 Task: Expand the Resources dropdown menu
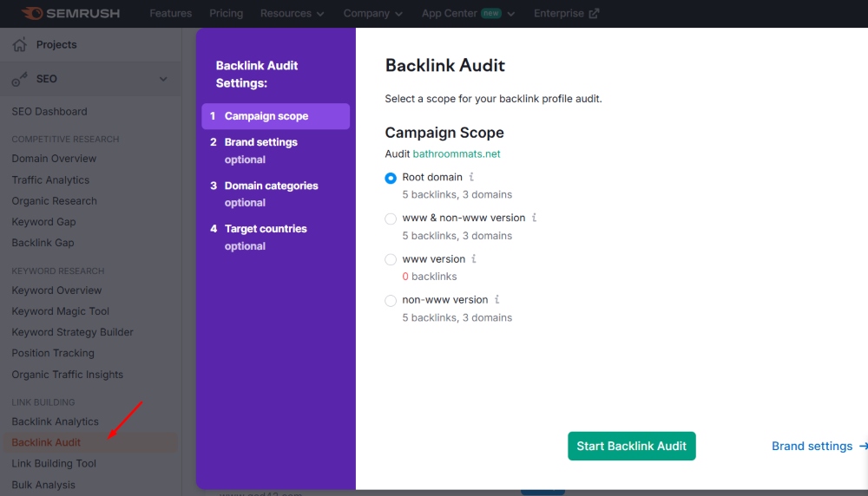[293, 14]
